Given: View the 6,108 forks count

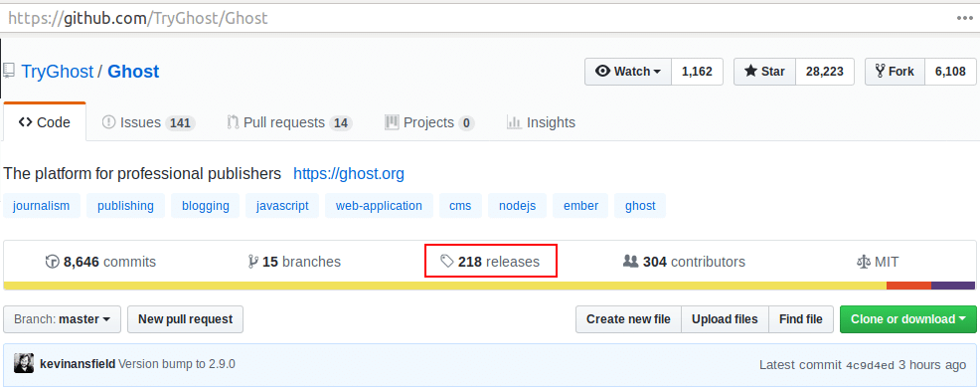Looking at the screenshot, I should click(x=950, y=72).
